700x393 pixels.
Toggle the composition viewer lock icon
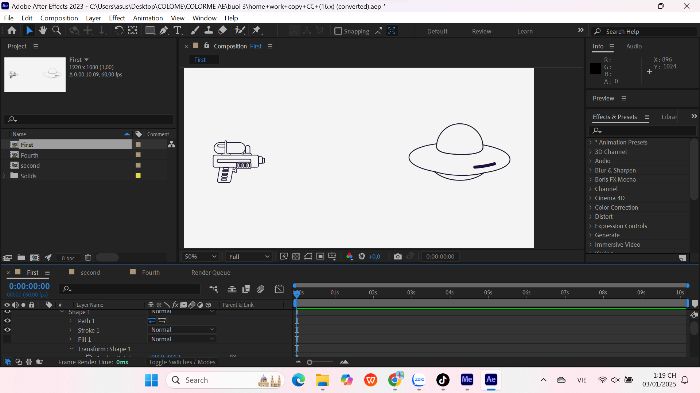(x=206, y=46)
